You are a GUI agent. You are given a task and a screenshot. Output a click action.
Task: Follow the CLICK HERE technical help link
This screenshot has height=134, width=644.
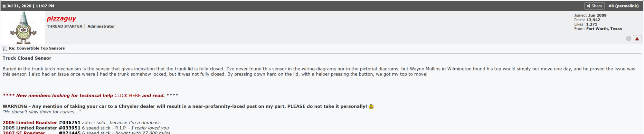pos(128,96)
